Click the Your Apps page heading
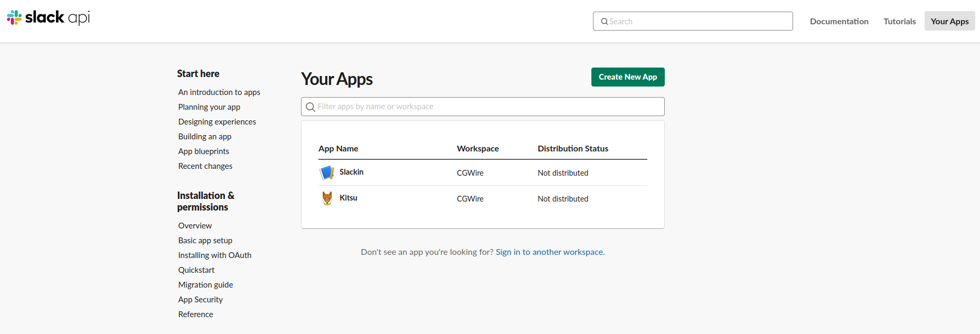 coord(337,79)
